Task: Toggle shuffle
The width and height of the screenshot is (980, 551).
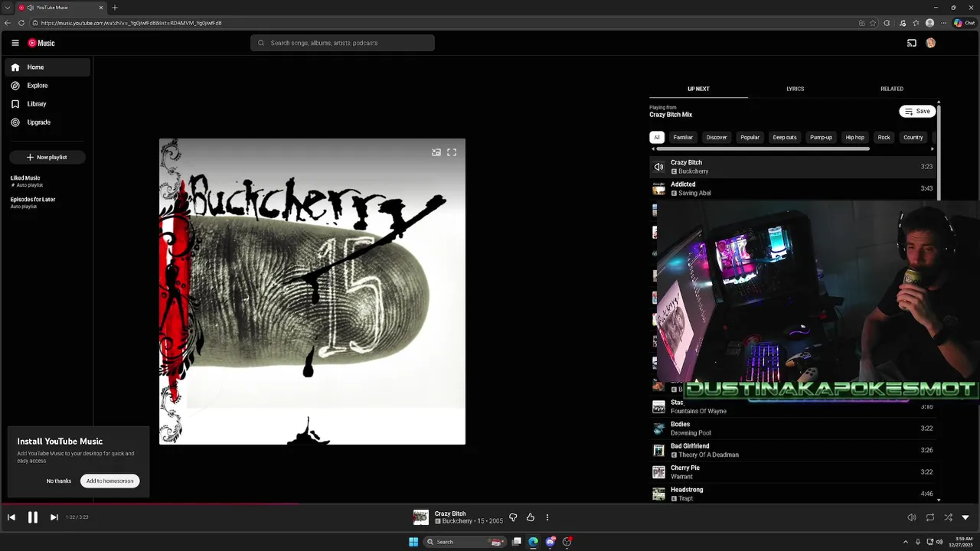Action: [948, 517]
